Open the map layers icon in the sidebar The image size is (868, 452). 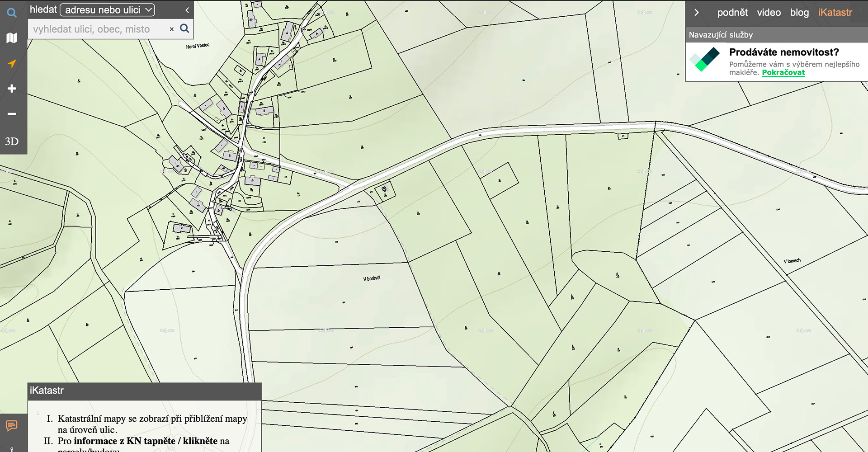click(x=12, y=38)
